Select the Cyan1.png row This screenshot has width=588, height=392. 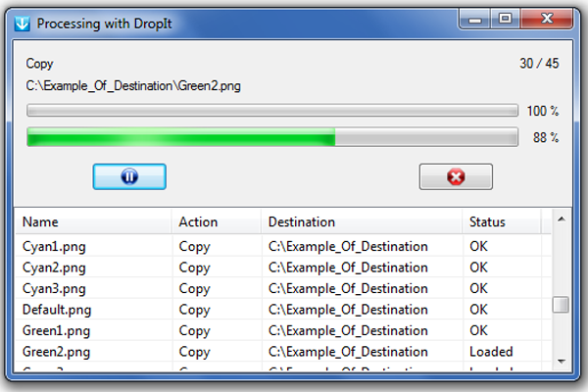tap(283, 246)
